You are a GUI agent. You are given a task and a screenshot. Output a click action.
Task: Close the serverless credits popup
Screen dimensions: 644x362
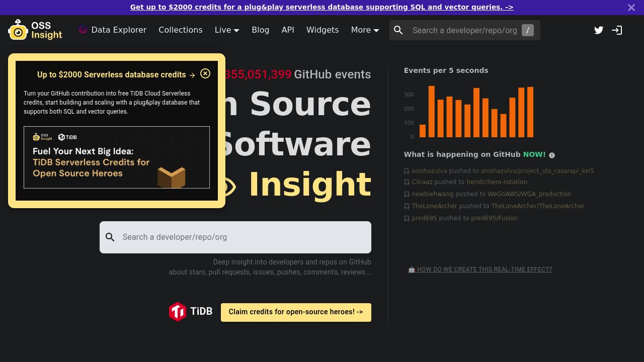205,73
